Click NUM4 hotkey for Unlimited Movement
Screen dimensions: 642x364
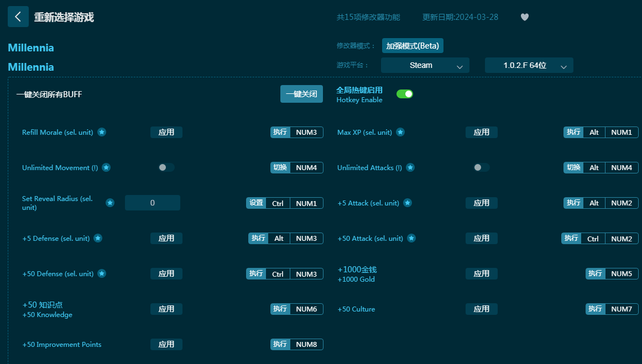306,168
